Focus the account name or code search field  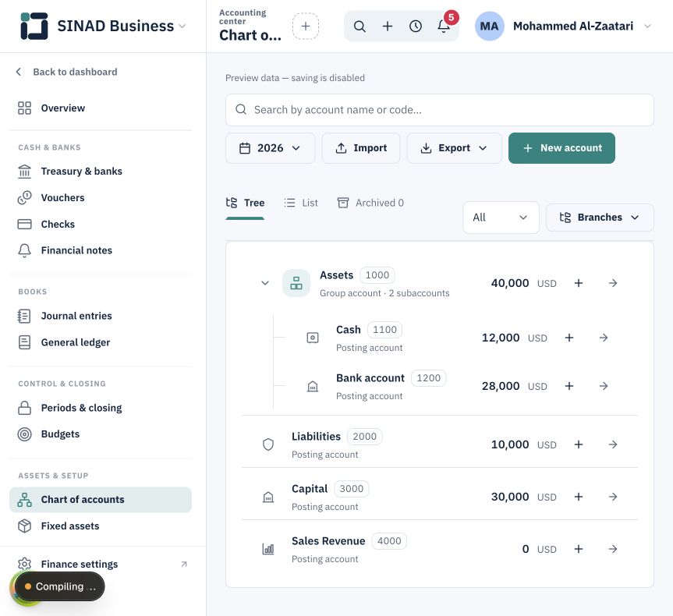440,110
